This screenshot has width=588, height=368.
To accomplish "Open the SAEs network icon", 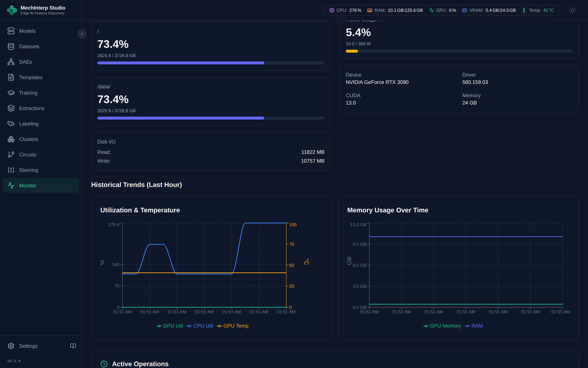I will tap(11, 62).
